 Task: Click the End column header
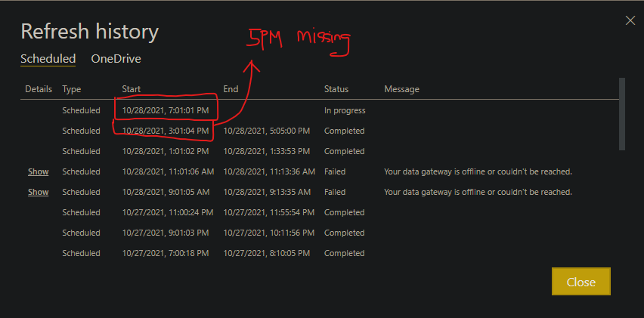pos(231,89)
